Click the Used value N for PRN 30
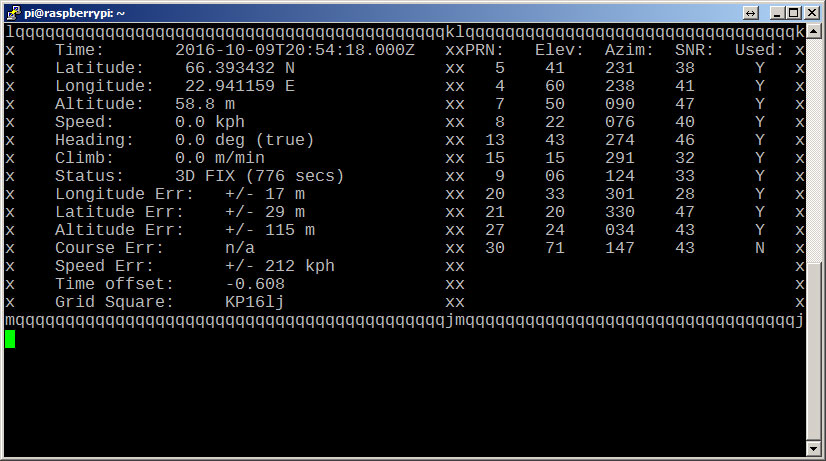This screenshot has height=461, width=826. click(759, 248)
